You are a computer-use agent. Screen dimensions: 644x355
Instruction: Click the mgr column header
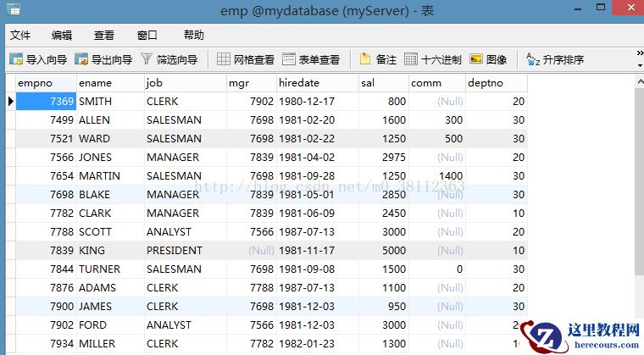pyautogui.click(x=252, y=83)
